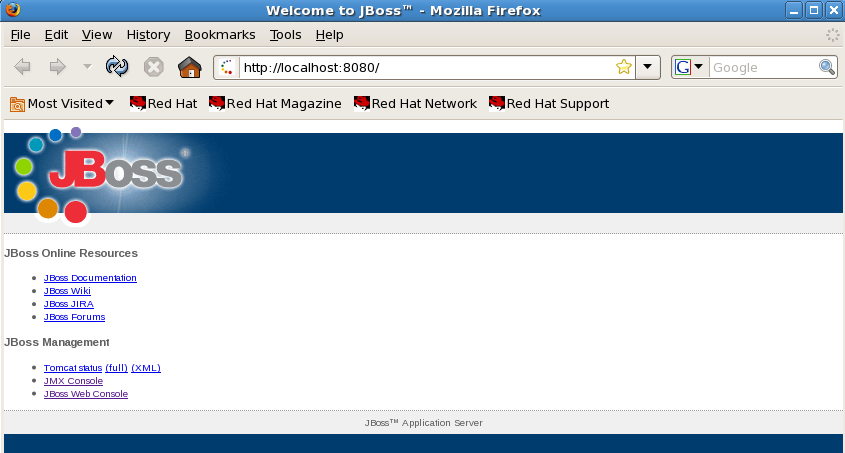Open the (XML) Tomcat status link
Image resolution: width=845 pixels, height=453 pixels.
click(x=146, y=368)
